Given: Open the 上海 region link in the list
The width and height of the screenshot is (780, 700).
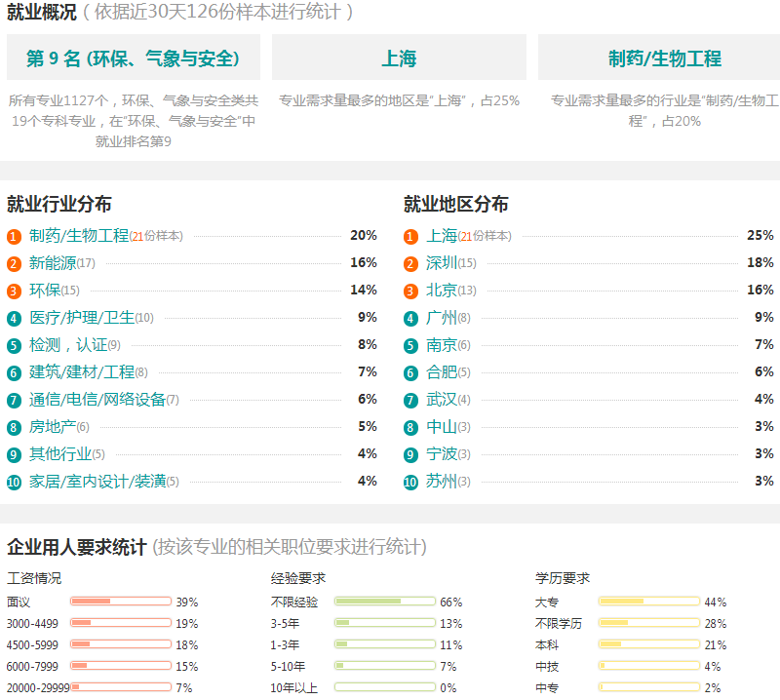Looking at the screenshot, I should (x=442, y=235).
